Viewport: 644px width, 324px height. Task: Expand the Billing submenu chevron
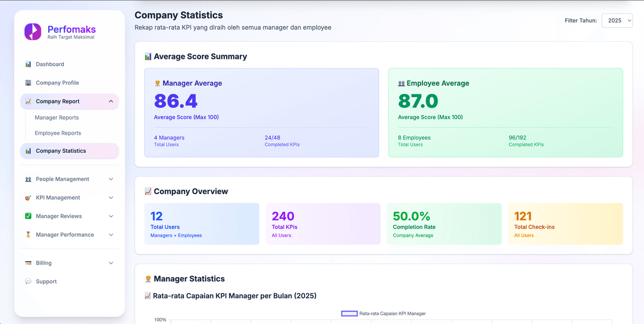coord(111,263)
